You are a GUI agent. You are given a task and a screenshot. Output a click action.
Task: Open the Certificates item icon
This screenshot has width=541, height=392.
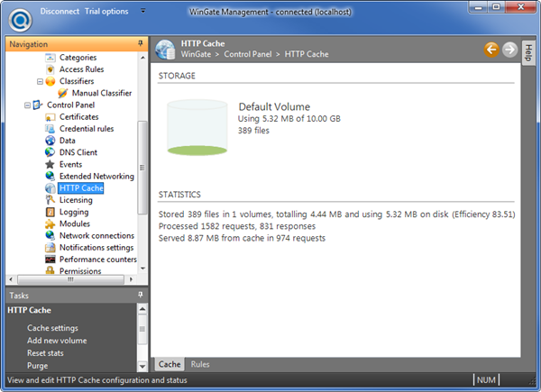[50, 117]
